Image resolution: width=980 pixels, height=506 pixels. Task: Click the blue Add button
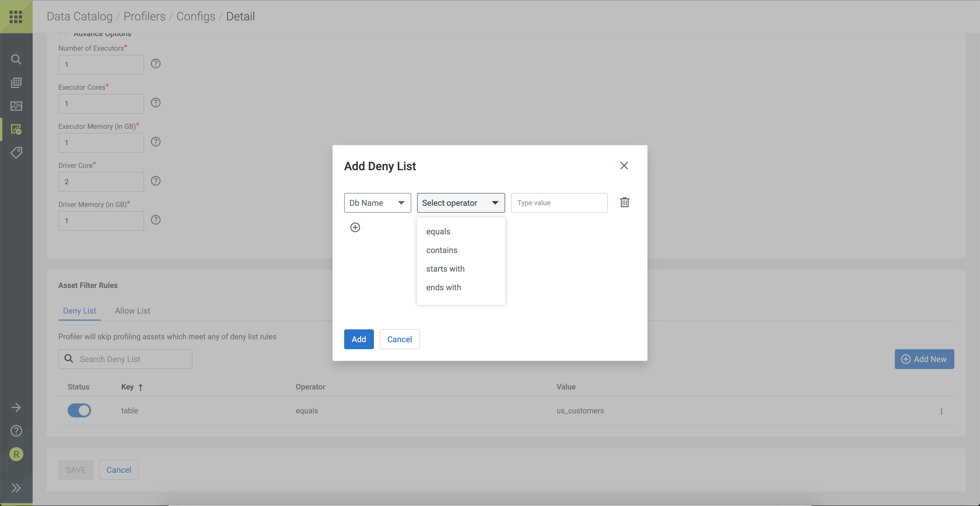click(x=358, y=339)
